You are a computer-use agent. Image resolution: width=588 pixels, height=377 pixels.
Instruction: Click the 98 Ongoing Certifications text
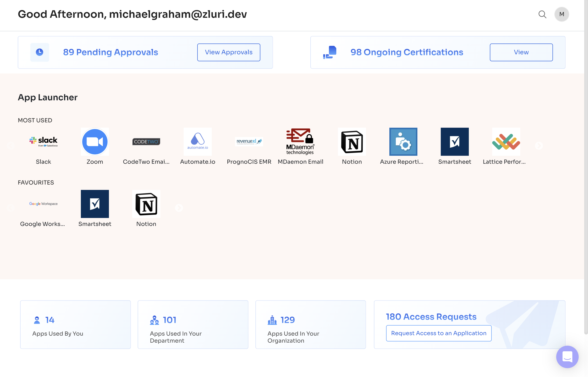(407, 52)
